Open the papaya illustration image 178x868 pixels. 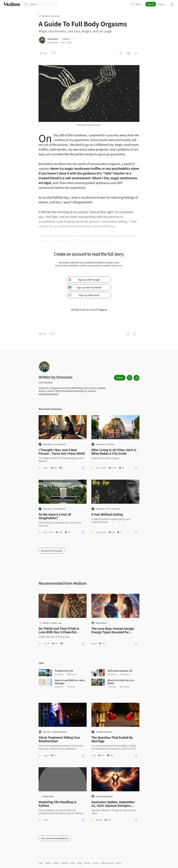click(89, 93)
